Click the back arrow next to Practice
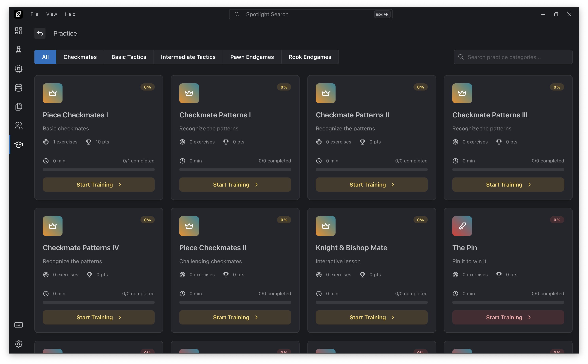This screenshot has height=364, width=588. [40, 33]
